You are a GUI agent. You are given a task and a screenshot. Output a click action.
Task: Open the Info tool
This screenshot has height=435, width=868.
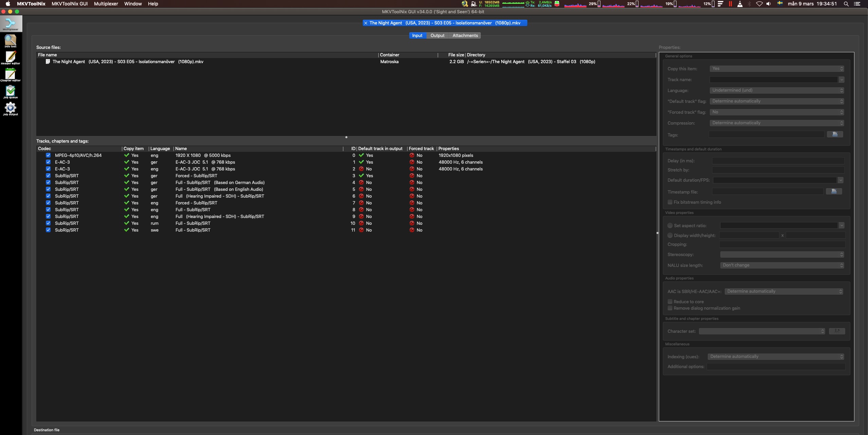point(10,41)
